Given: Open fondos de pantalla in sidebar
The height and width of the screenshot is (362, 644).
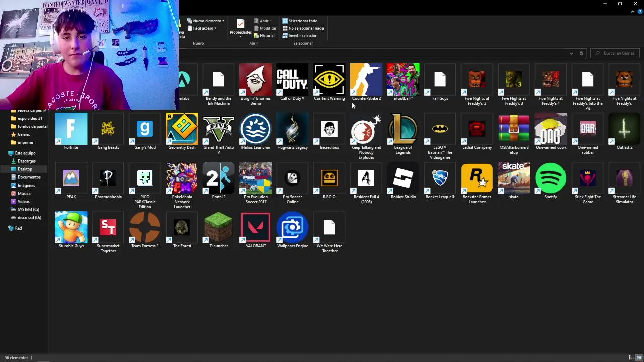Looking at the screenshot, I should [29, 126].
